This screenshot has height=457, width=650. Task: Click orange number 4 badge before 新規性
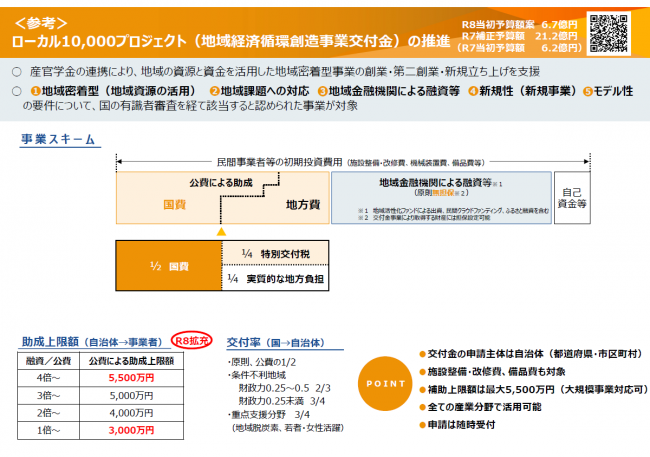[473, 91]
